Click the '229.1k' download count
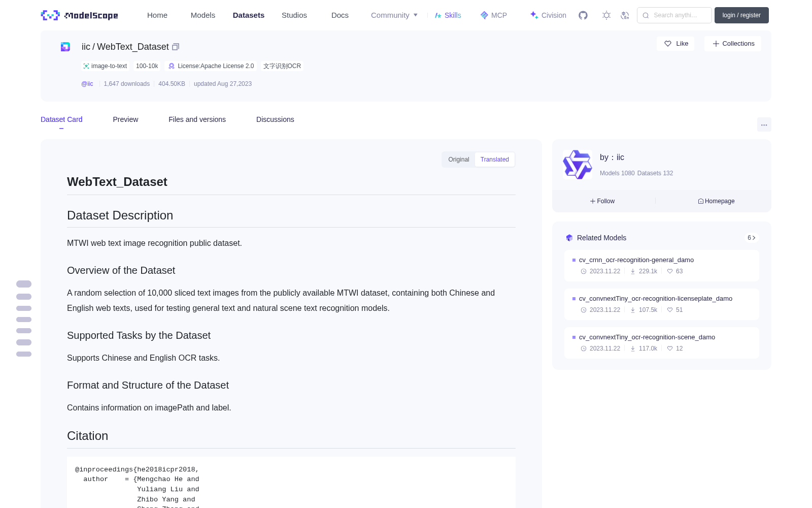The width and height of the screenshot is (812, 508). (x=648, y=271)
